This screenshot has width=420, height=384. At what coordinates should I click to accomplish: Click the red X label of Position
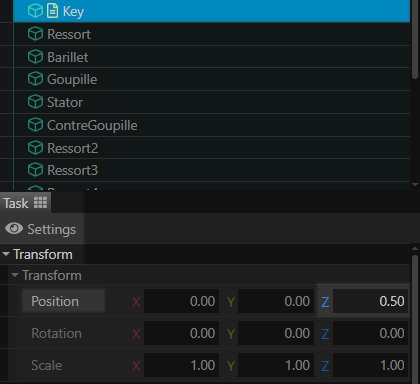pyautogui.click(x=136, y=302)
